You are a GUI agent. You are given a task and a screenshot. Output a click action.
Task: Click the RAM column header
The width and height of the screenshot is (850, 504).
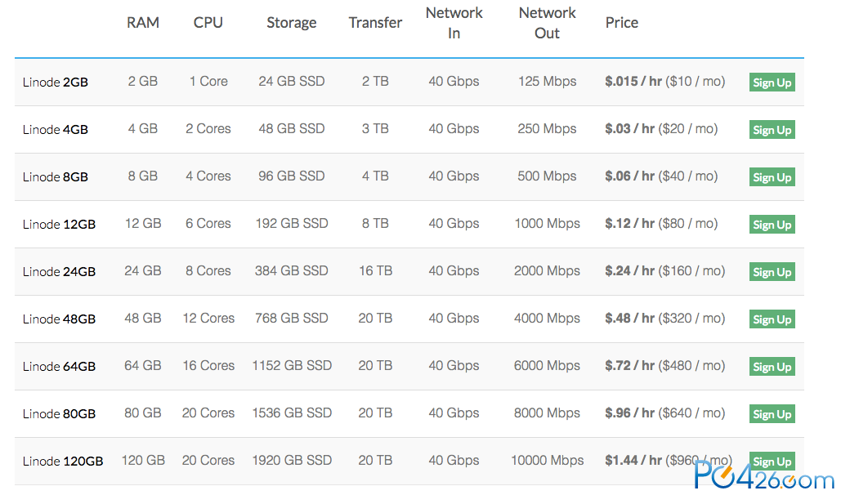[x=143, y=23]
